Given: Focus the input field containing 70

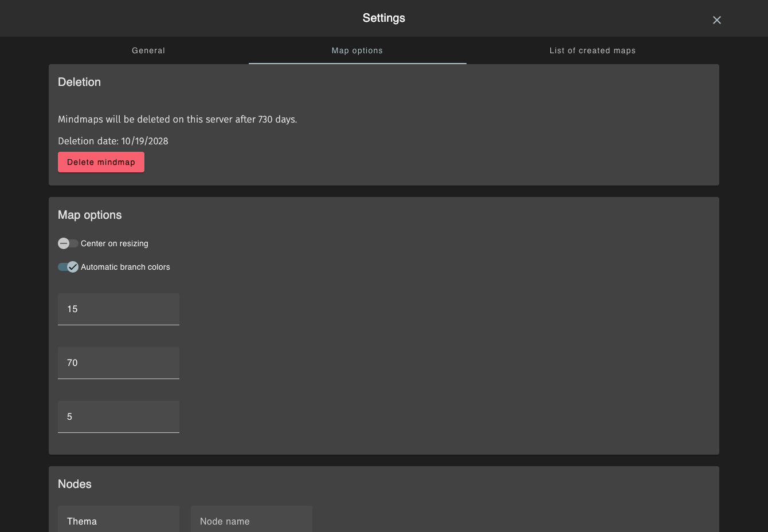Looking at the screenshot, I should (119, 363).
